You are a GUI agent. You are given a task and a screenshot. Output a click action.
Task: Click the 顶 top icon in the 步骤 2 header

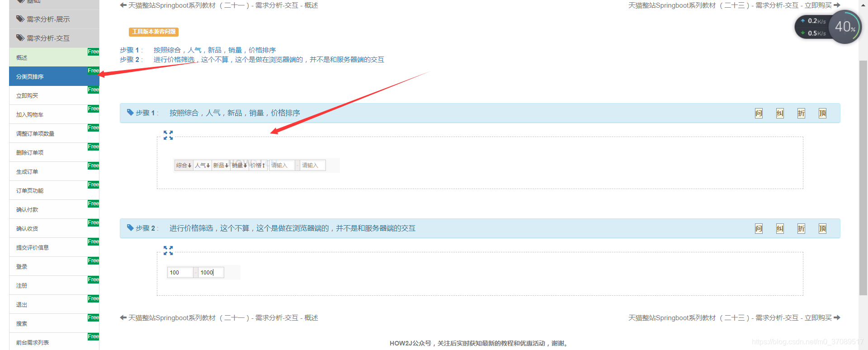[822, 228]
